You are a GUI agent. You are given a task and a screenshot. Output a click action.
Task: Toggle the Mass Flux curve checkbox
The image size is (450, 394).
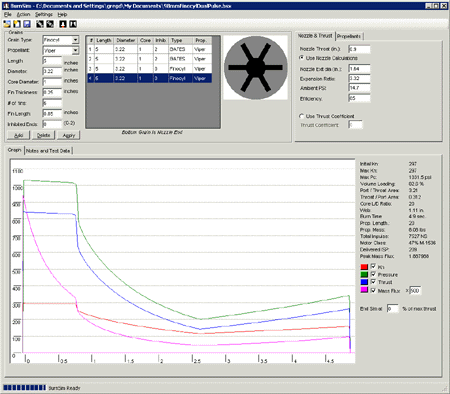[x=373, y=290]
